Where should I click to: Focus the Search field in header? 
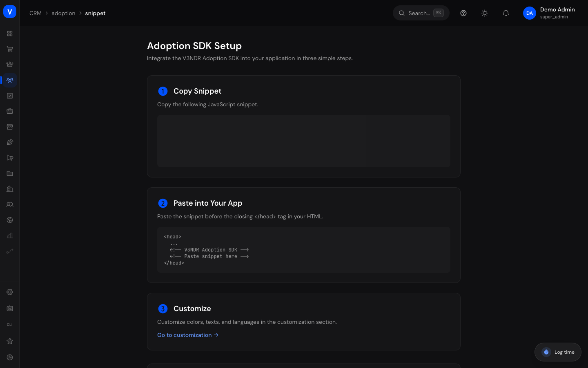[x=421, y=13]
